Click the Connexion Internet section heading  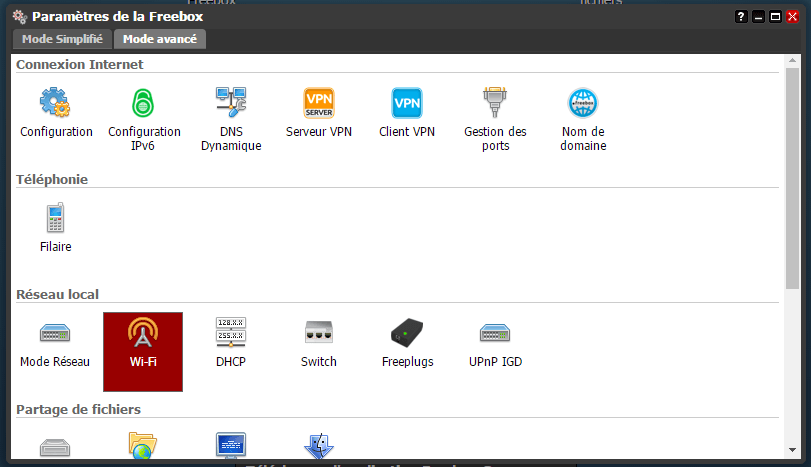click(80, 65)
